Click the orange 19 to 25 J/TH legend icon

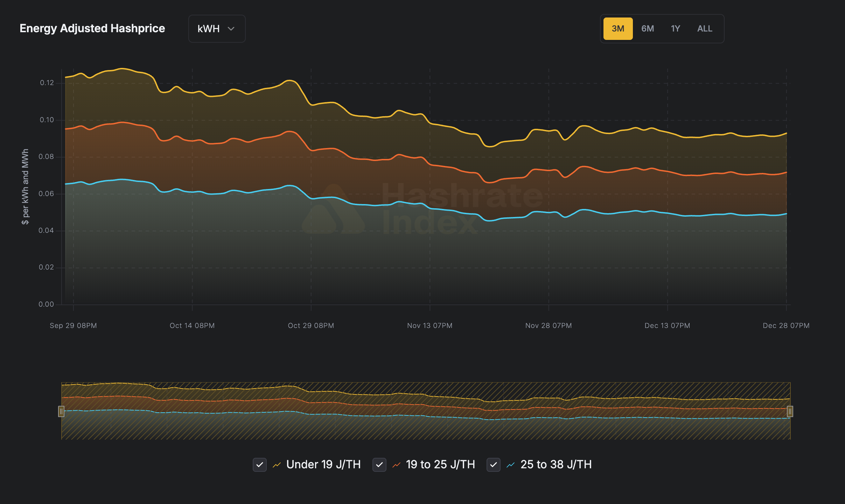396,465
